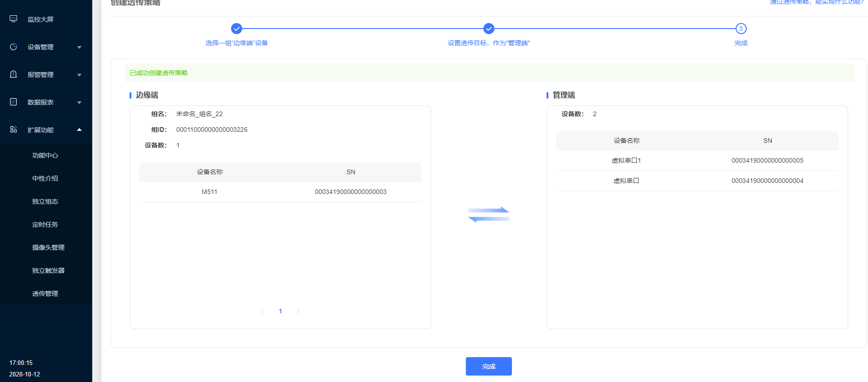Click the monitor screen icon in sidebar
868x382 pixels.
(x=13, y=19)
